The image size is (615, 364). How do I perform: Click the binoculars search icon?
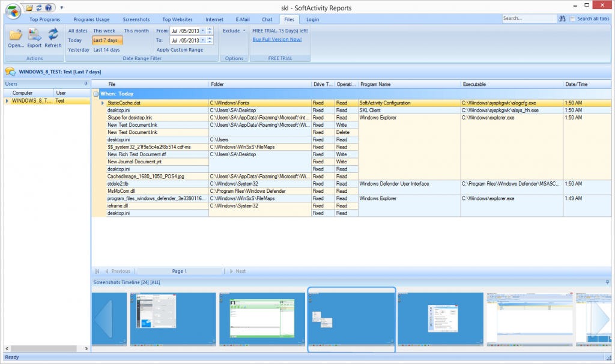pos(563,19)
